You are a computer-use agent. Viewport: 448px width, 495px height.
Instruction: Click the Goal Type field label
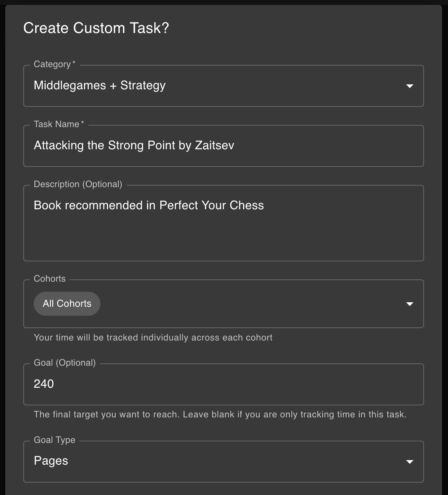coord(54,440)
